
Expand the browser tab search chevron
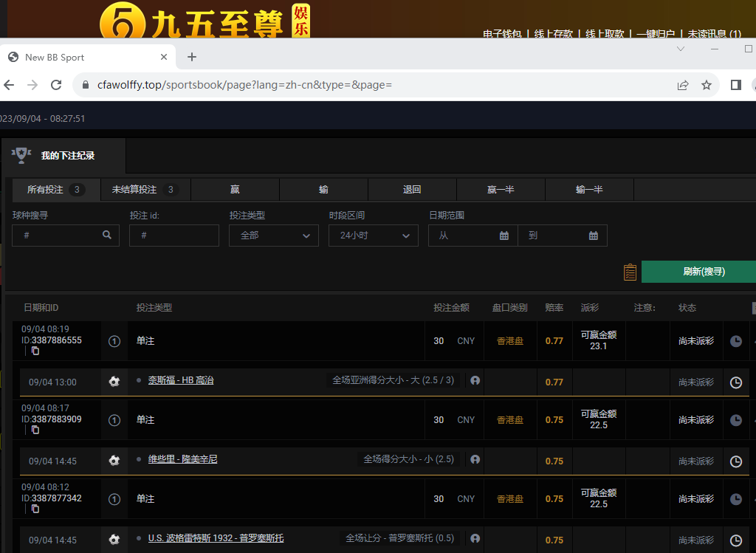[x=681, y=49]
